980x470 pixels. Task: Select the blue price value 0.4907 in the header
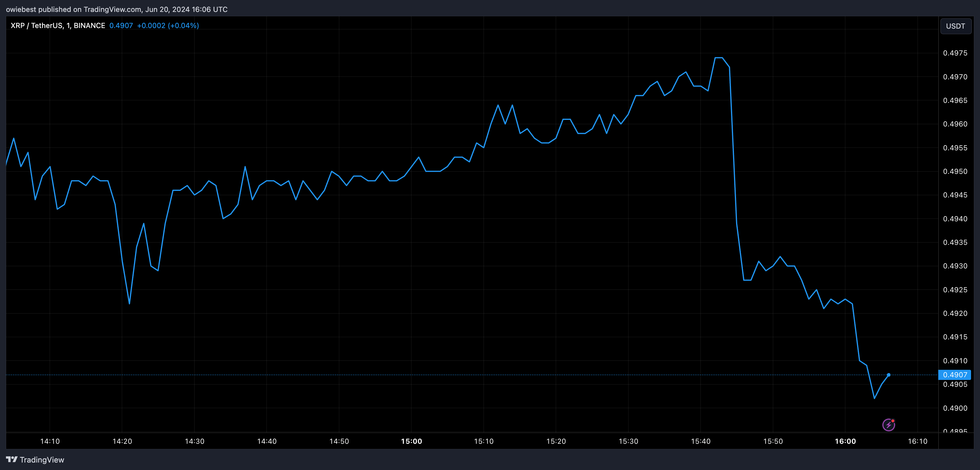pos(121,25)
